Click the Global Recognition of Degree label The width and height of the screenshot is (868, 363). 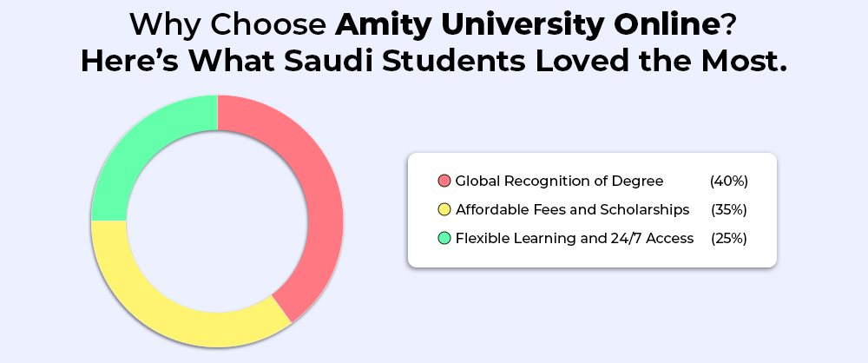(559, 181)
